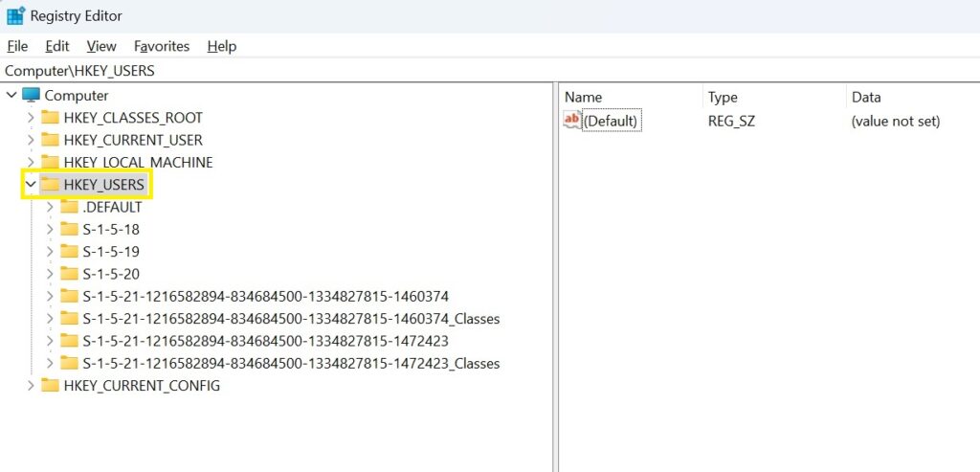Screen dimensions: 980x472
Task: Collapse the Computer root node
Action: tap(11, 96)
